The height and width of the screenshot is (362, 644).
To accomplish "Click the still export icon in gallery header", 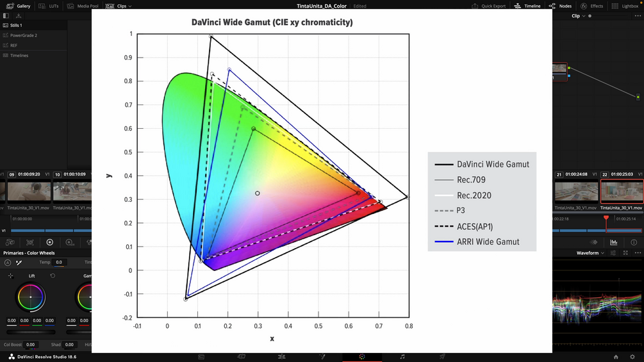I will [19, 15].
